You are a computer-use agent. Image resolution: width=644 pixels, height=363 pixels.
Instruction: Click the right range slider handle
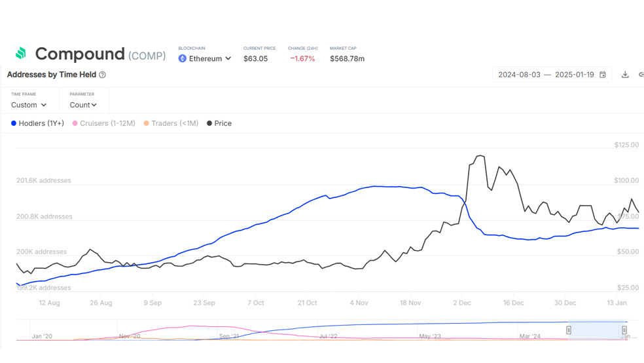[x=624, y=330]
